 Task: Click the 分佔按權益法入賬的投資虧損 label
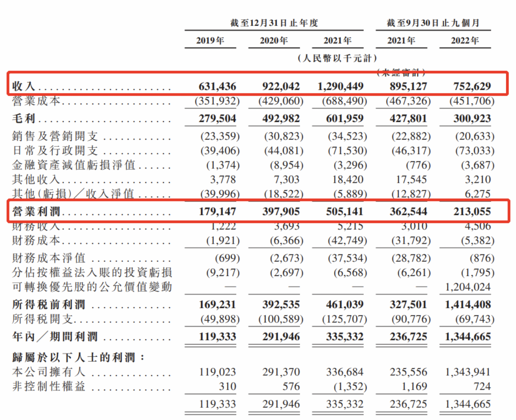92,273
